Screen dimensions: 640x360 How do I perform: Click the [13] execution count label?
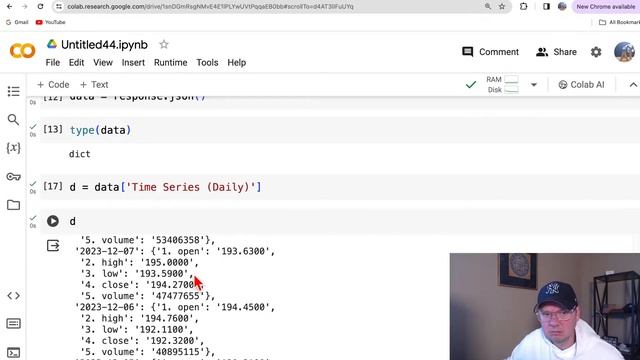coord(53,129)
